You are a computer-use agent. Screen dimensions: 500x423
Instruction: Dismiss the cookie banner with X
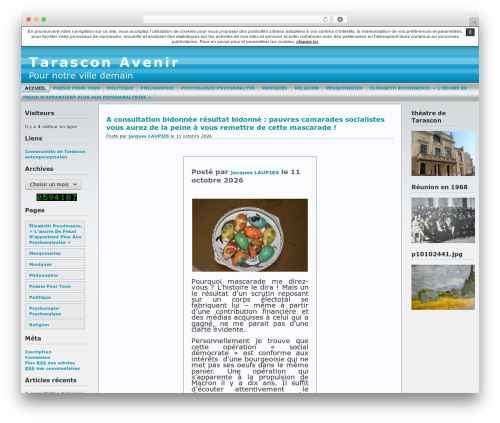tap(470, 32)
